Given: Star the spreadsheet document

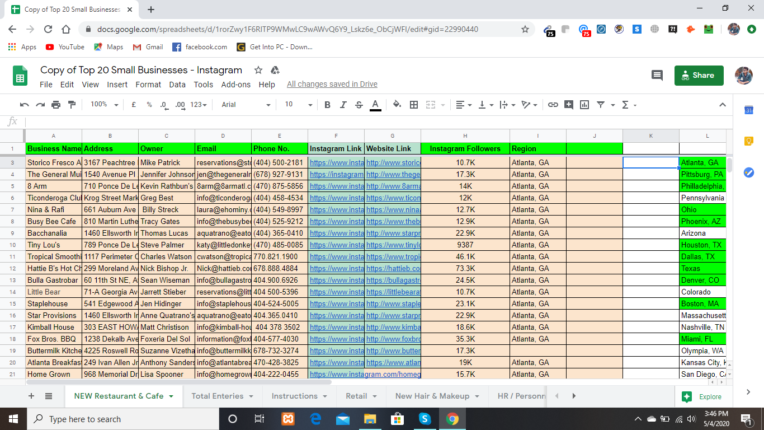Looking at the screenshot, I should [258, 70].
